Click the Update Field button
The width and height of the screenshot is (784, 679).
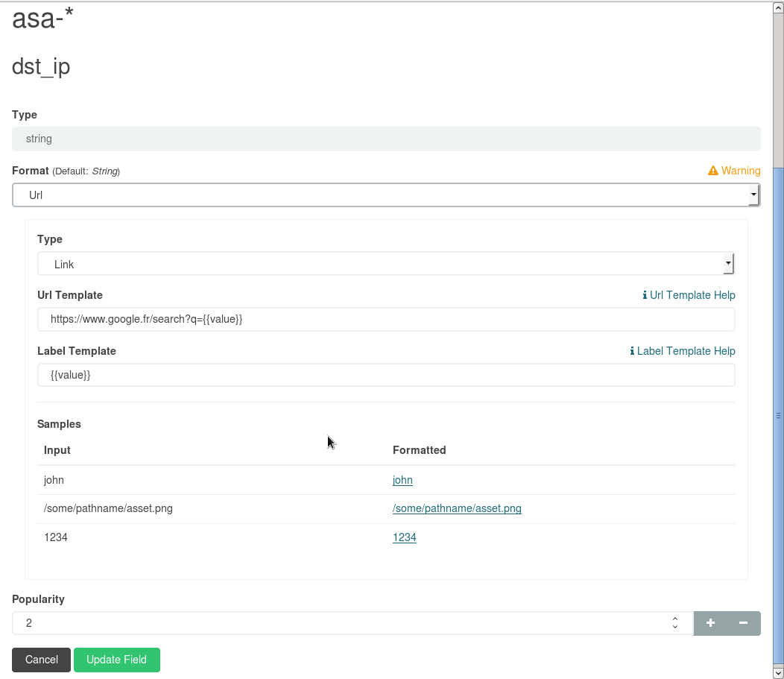[116, 660]
